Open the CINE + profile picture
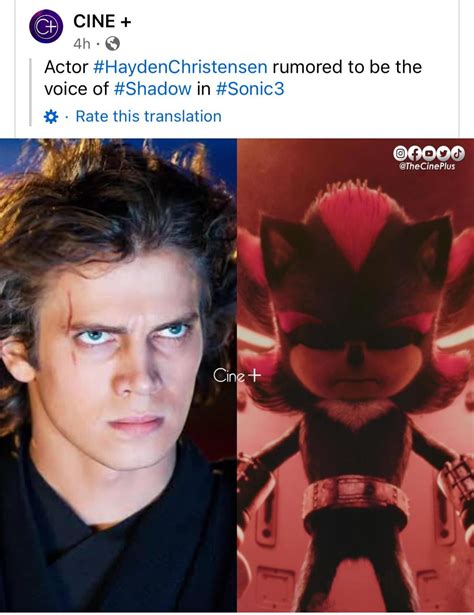Image resolution: width=474 pixels, height=615 pixels. coord(46,26)
